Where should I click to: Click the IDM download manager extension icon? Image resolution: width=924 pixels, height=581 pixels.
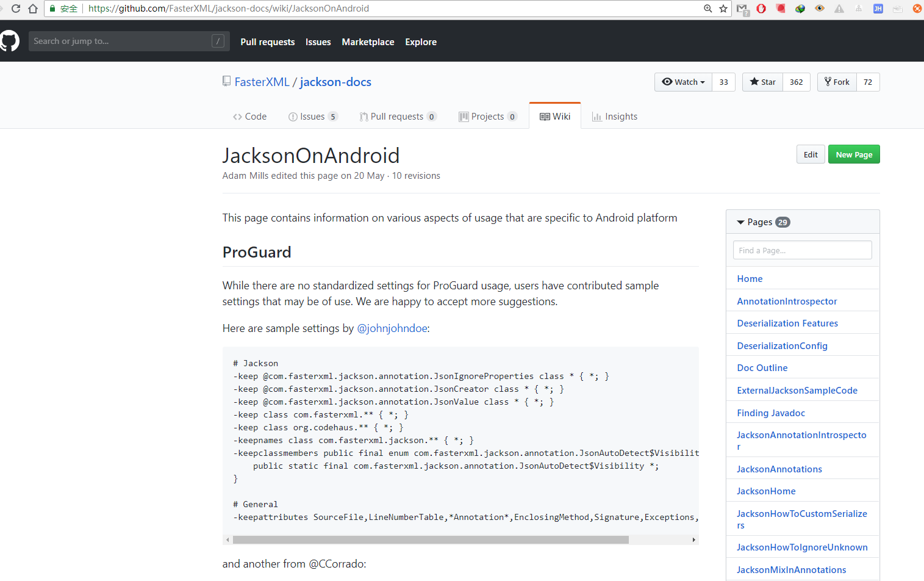click(800, 8)
